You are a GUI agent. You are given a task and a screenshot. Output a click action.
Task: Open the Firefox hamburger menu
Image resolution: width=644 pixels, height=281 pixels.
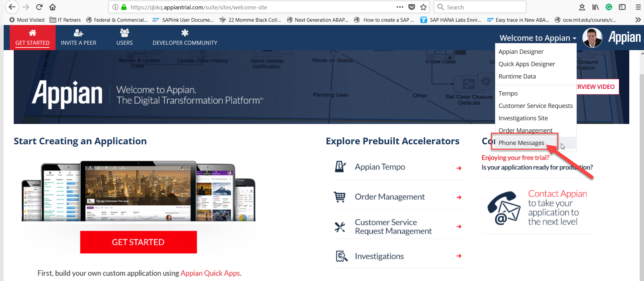tap(638, 7)
